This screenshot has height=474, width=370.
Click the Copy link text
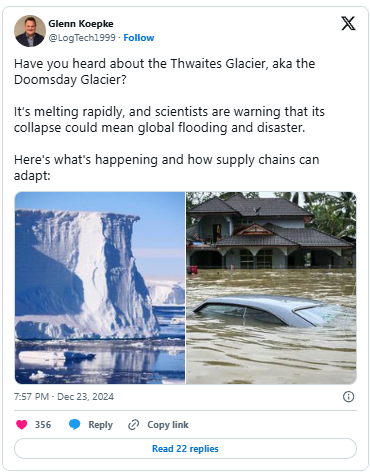[x=168, y=425]
